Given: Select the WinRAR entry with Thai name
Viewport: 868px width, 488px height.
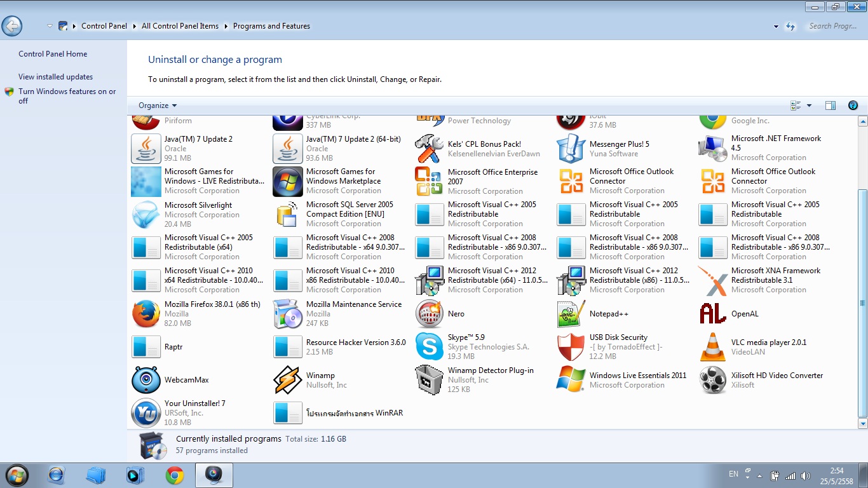Looking at the screenshot, I should (341, 413).
